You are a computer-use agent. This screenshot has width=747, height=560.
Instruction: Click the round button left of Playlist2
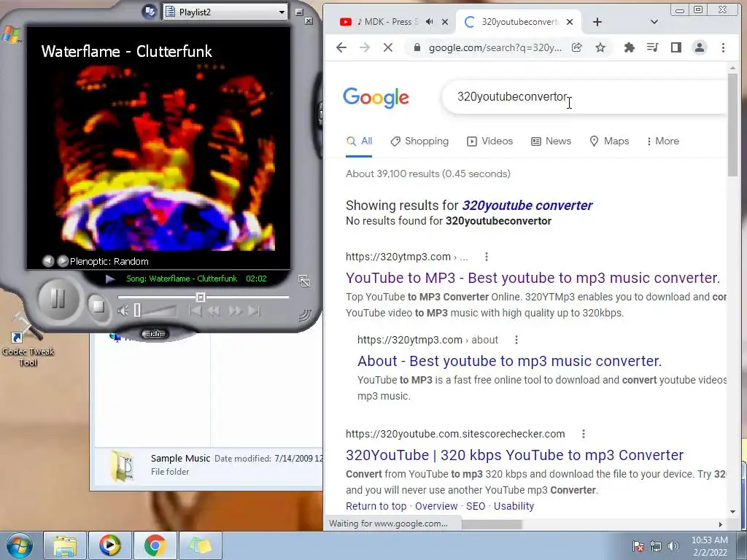click(x=150, y=12)
